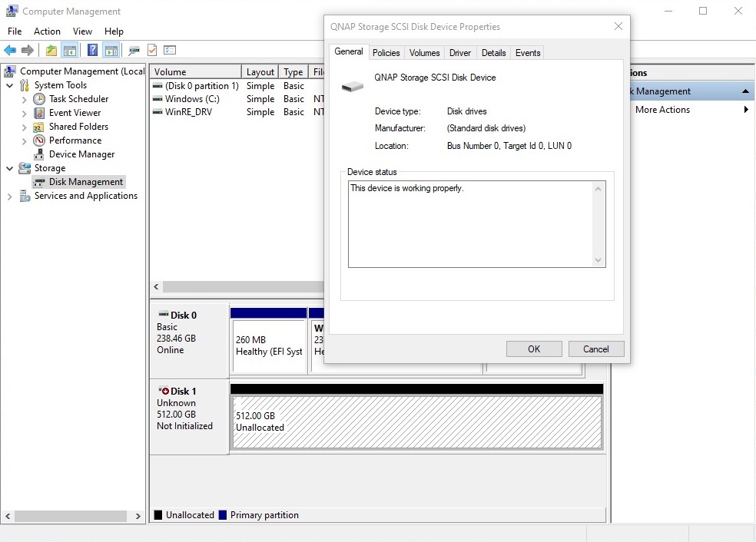Switch to the Driver tab

pyautogui.click(x=460, y=53)
